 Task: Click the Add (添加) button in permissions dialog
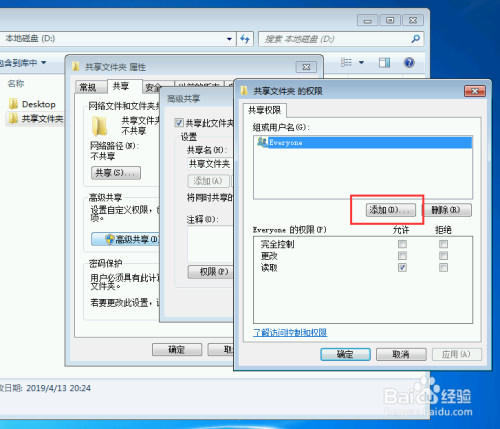[x=391, y=210]
